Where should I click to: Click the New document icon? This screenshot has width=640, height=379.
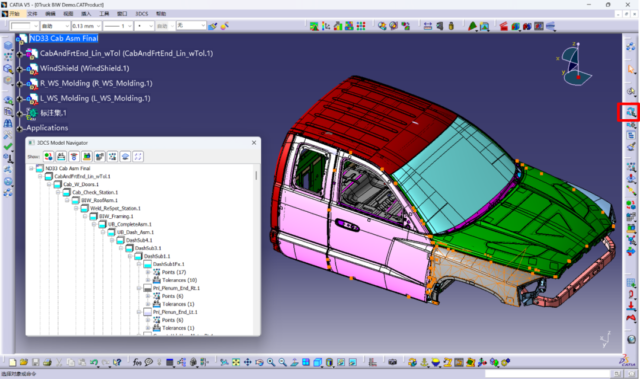click(13, 362)
